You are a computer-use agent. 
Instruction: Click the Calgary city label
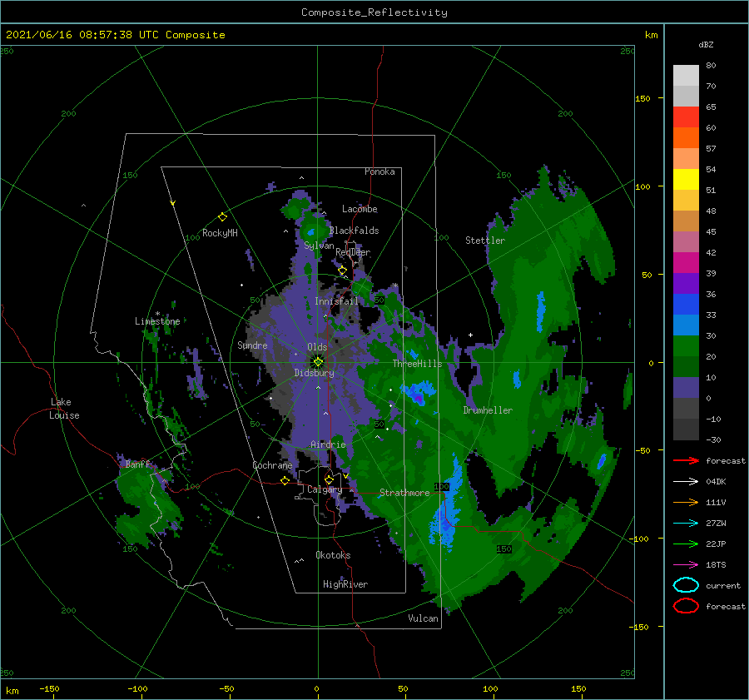(x=325, y=489)
